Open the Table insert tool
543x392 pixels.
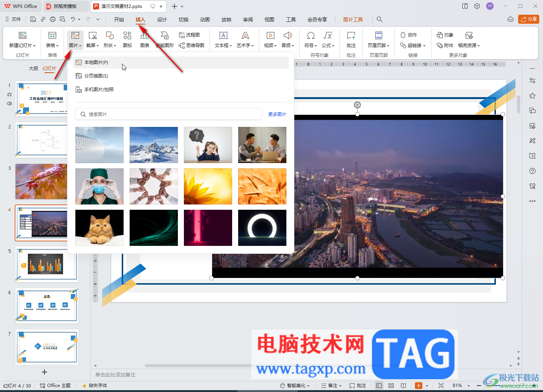[x=52, y=35]
